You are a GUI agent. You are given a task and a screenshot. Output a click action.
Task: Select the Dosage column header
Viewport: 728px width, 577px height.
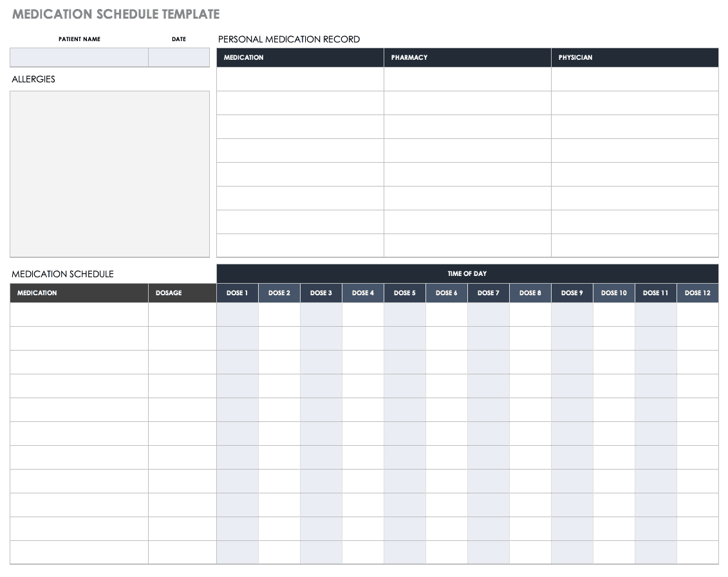click(x=182, y=293)
